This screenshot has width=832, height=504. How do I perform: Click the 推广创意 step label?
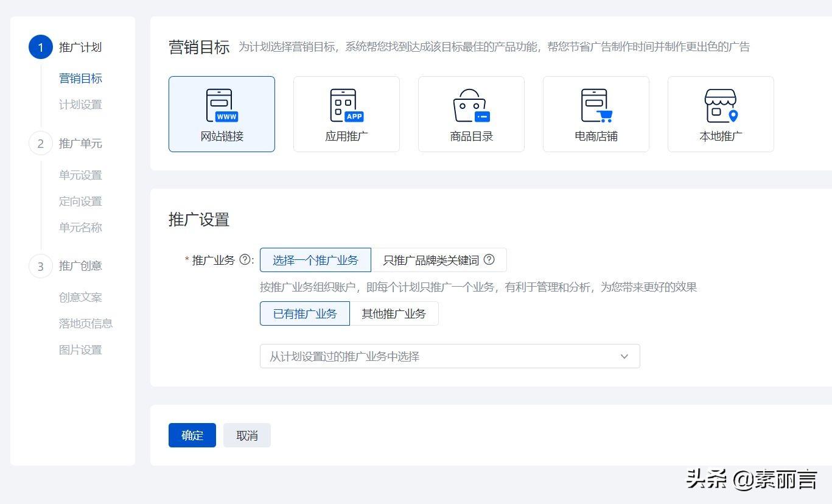[x=80, y=266]
